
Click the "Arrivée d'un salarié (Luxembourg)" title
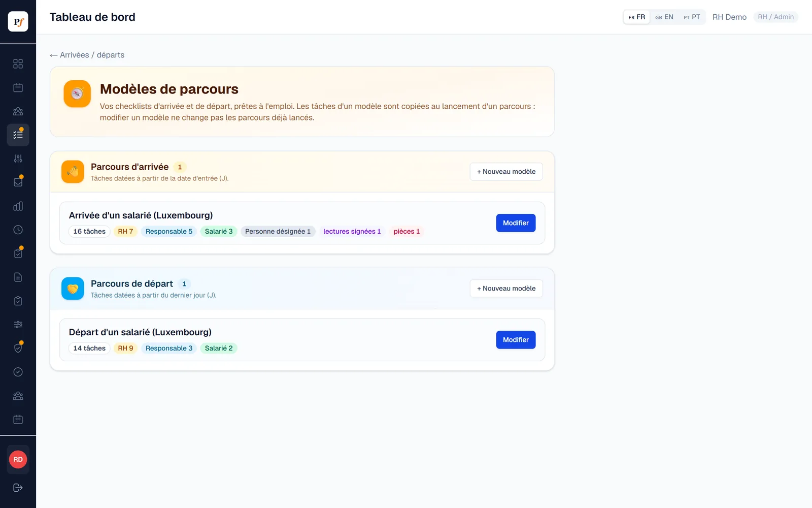(x=141, y=215)
